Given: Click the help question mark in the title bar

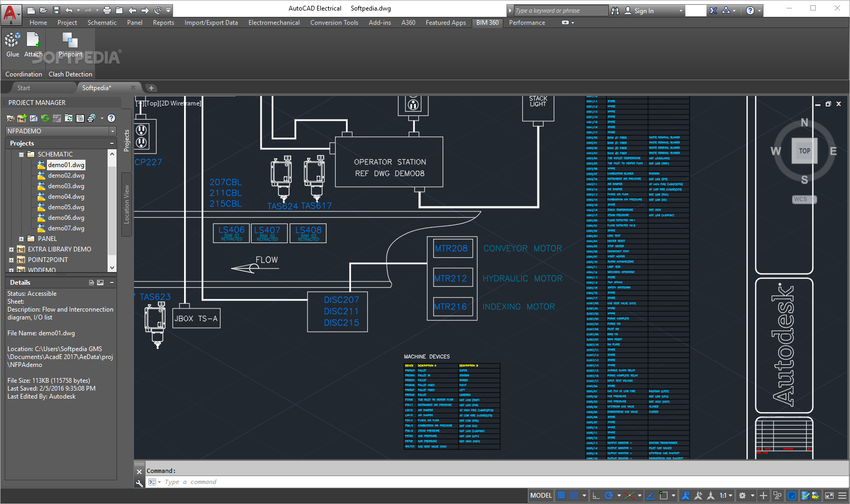Looking at the screenshot, I should 750,11.
